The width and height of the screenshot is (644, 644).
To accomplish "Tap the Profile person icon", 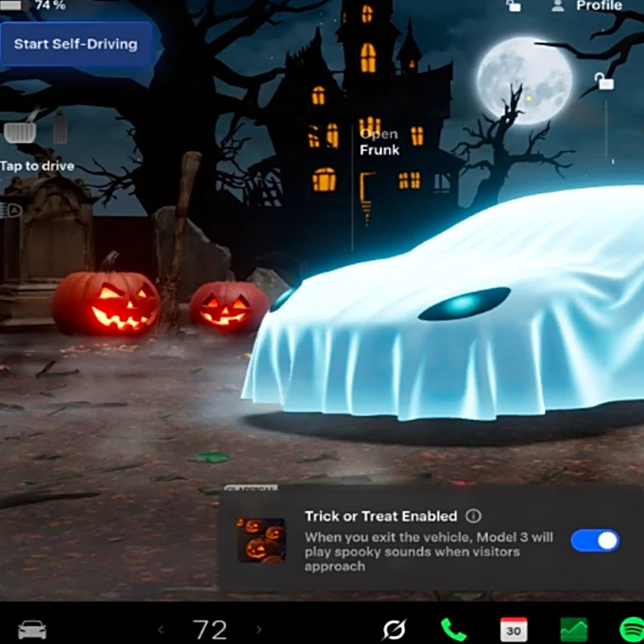I will [x=557, y=5].
